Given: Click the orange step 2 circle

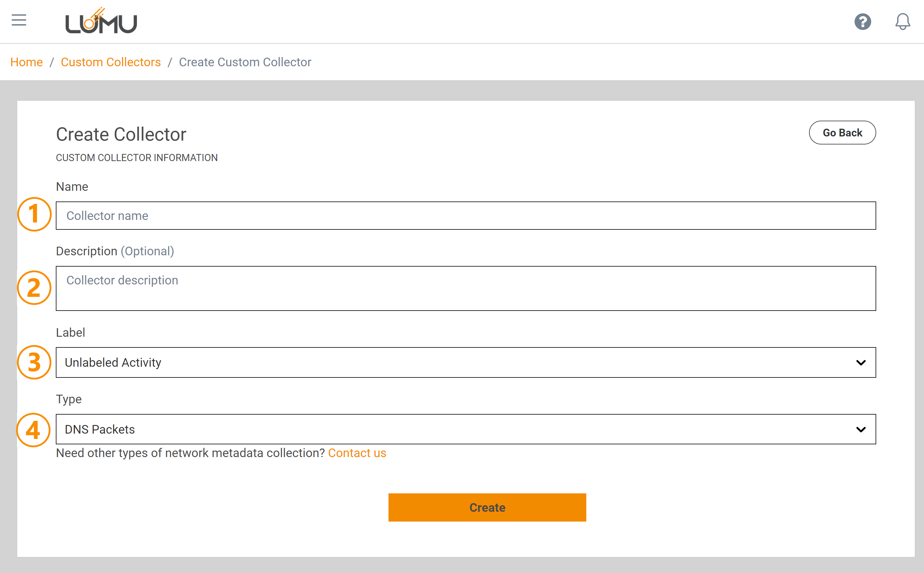Looking at the screenshot, I should (x=34, y=288).
